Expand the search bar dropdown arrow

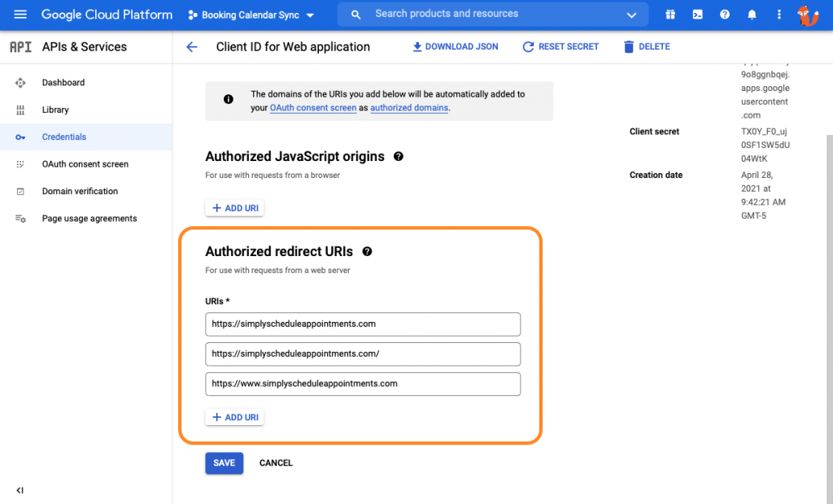(632, 15)
